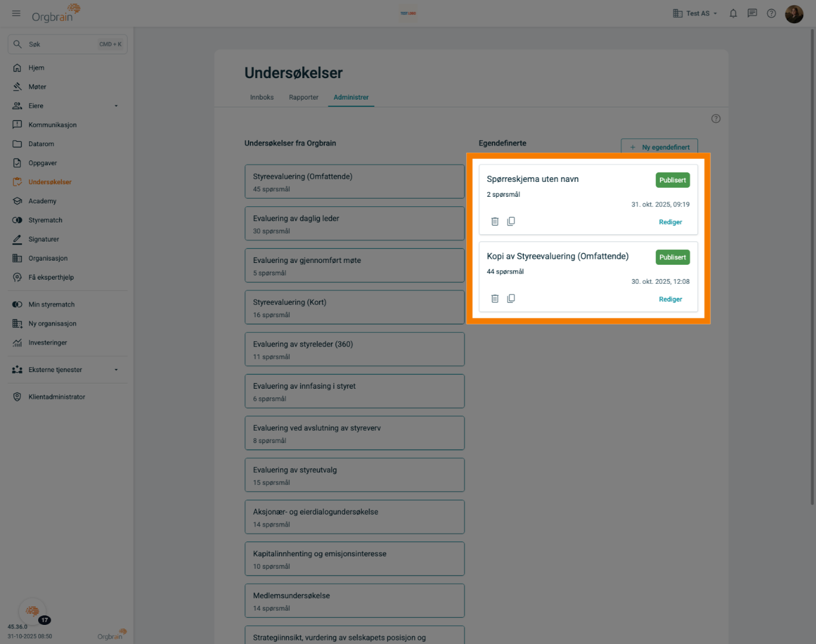
Task: Open the chat messages icon
Action: pos(752,13)
